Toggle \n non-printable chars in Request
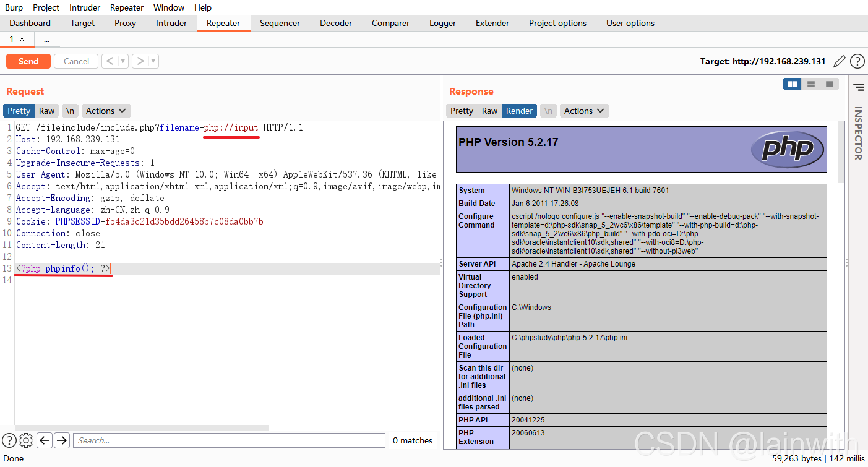This screenshot has height=467, width=868. click(71, 111)
